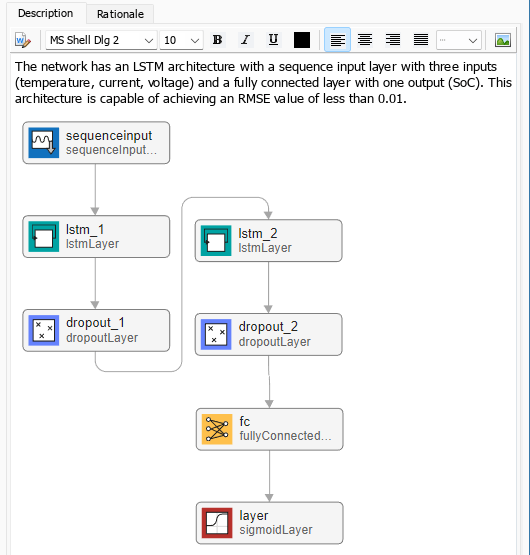The height and width of the screenshot is (555, 530).
Task: Expand the empty list style dropdown
Action: (458, 40)
